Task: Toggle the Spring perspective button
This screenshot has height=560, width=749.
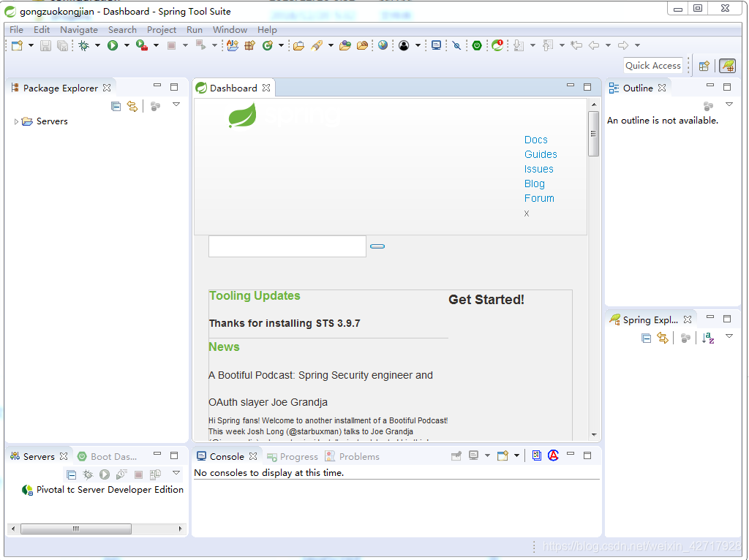Action: [x=728, y=66]
